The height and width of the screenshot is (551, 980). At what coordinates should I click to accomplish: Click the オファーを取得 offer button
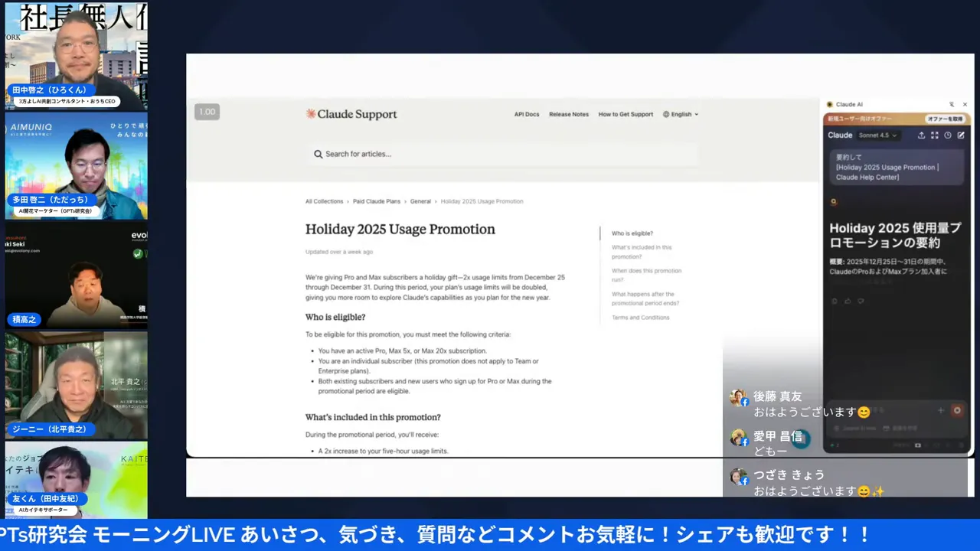(x=946, y=119)
